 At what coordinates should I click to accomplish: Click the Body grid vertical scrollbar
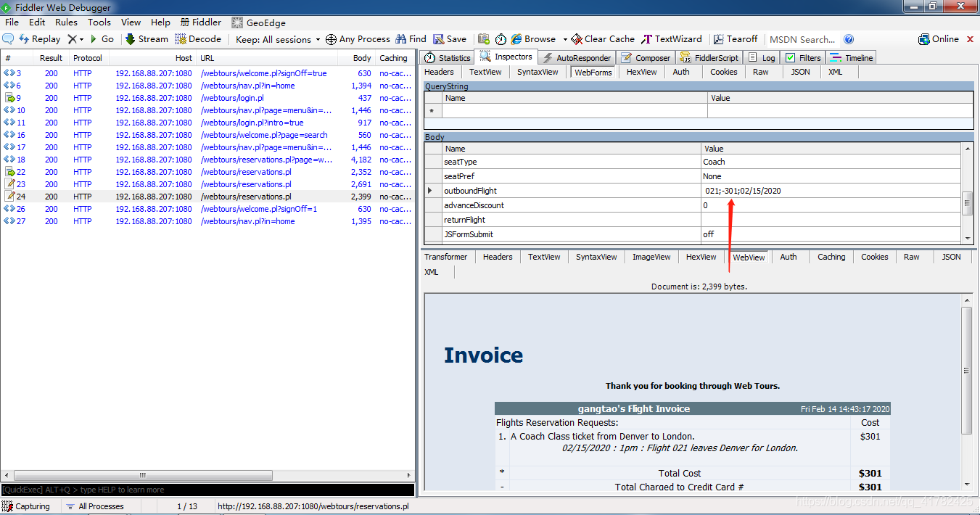[966, 194]
